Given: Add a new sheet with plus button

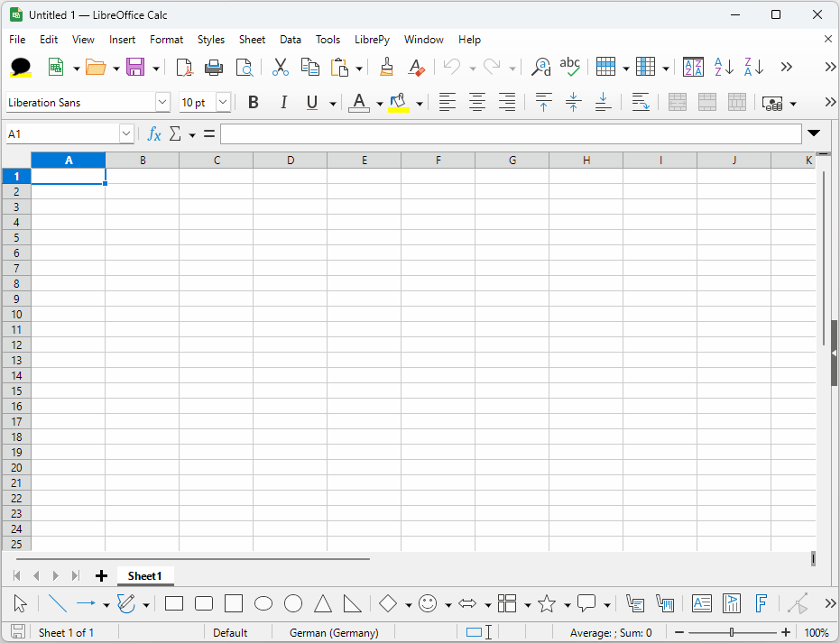Looking at the screenshot, I should (x=101, y=576).
